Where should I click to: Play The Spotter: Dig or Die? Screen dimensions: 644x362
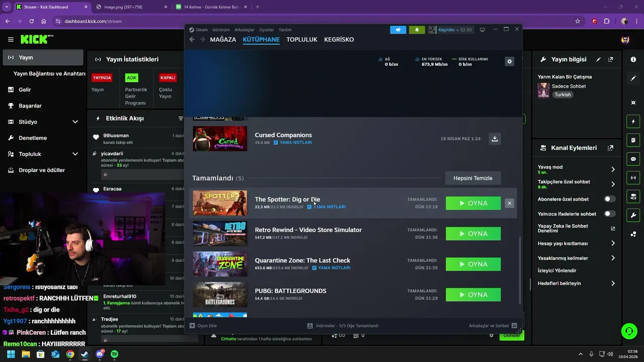pyautogui.click(x=473, y=203)
